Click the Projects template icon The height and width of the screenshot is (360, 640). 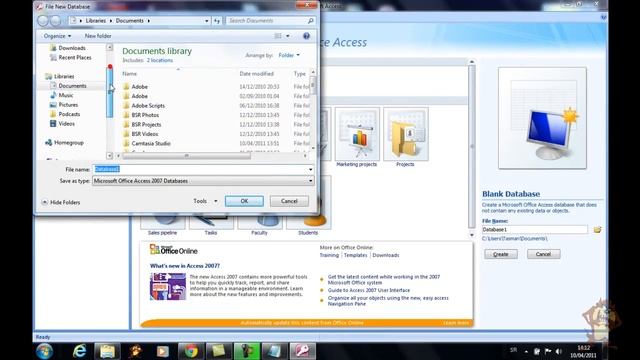pos(406,134)
